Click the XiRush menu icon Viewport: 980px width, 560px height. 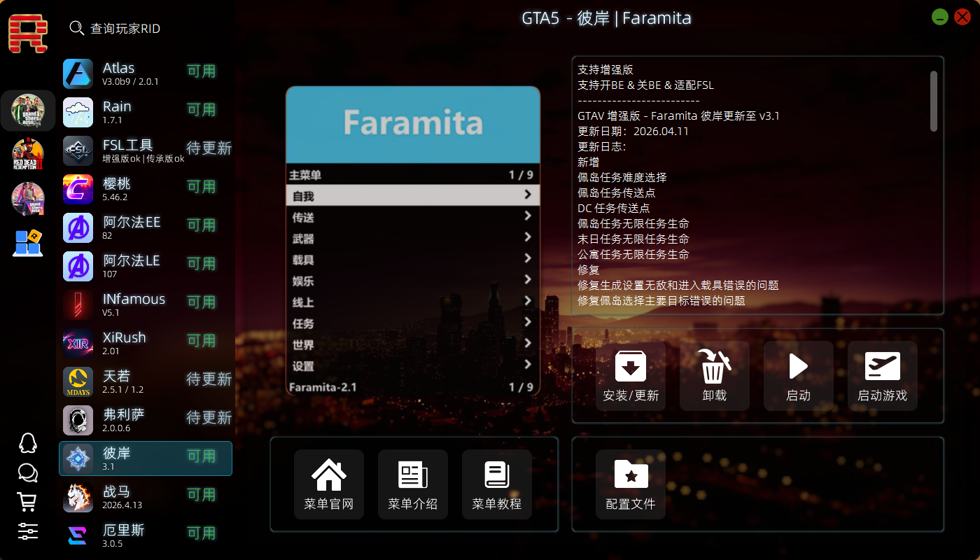(78, 343)
